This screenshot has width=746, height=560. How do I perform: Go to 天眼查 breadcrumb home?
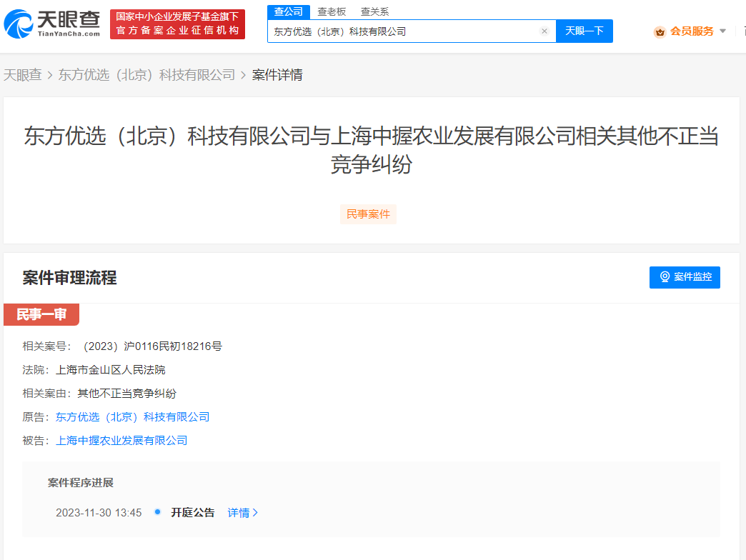coord(23,75)
